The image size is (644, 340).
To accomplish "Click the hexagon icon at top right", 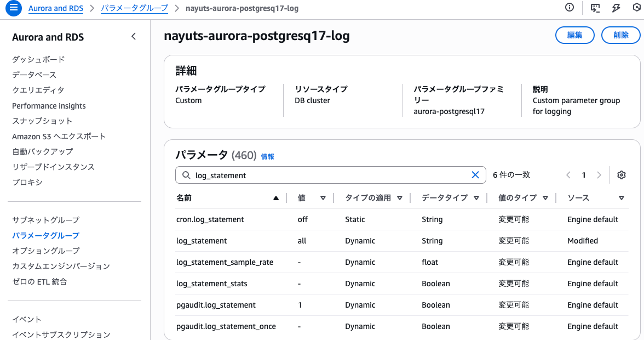I will [636, 8].
